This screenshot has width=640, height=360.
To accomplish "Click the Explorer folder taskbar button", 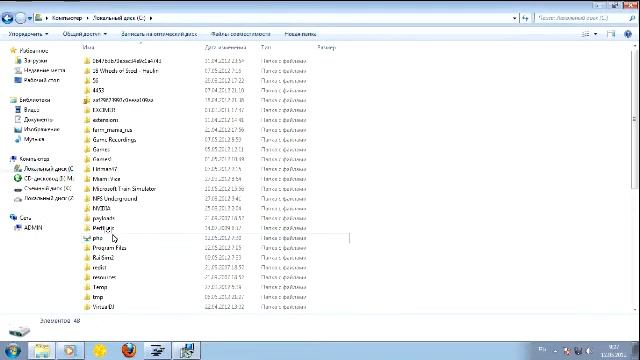I will [42, 351].
